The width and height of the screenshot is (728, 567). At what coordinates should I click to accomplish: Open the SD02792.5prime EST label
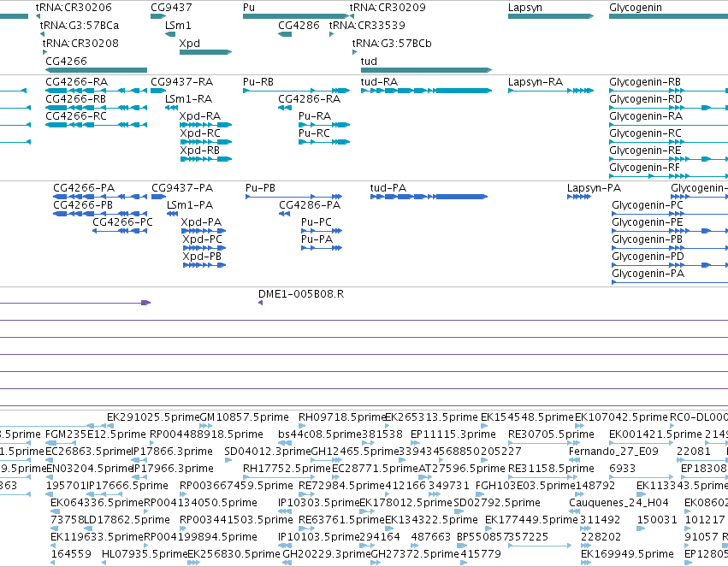[497, 503]
